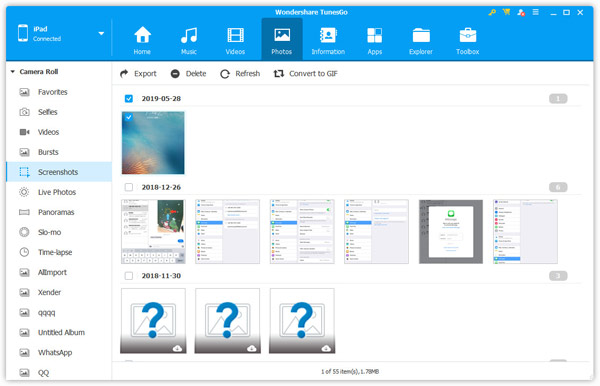The width and height of the screenshot is (600, 386).
Task: Click the iPad device icon
Action: tap(23, 33)
